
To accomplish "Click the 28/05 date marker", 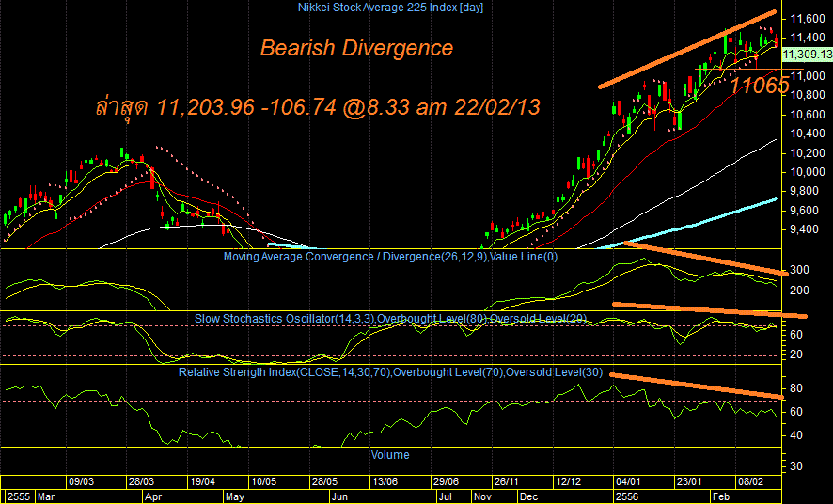I will (324, 482).
